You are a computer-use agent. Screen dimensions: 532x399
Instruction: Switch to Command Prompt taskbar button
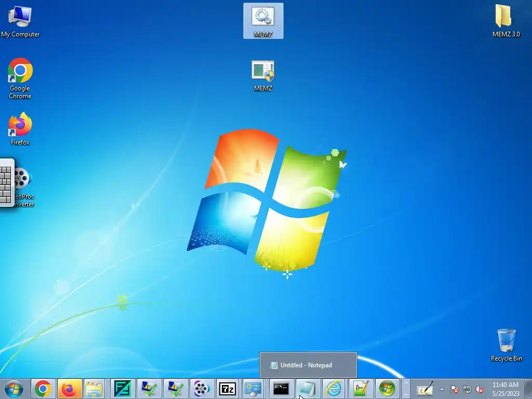pyautogui.click(x=281, y=389)
